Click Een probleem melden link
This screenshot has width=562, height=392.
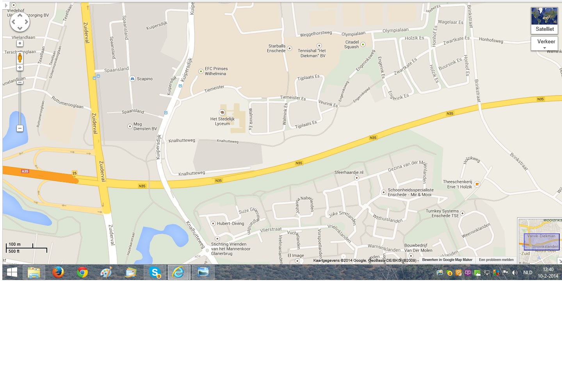[496, 260]
